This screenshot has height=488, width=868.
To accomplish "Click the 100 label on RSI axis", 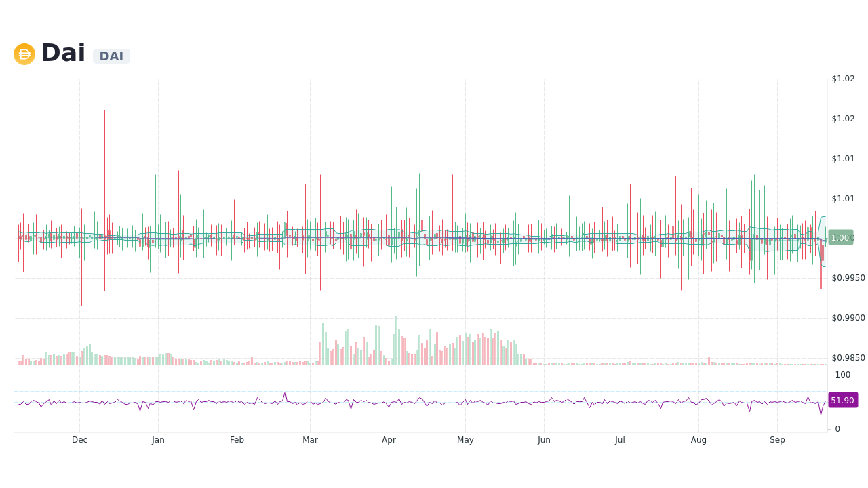I will pos(842,375).
